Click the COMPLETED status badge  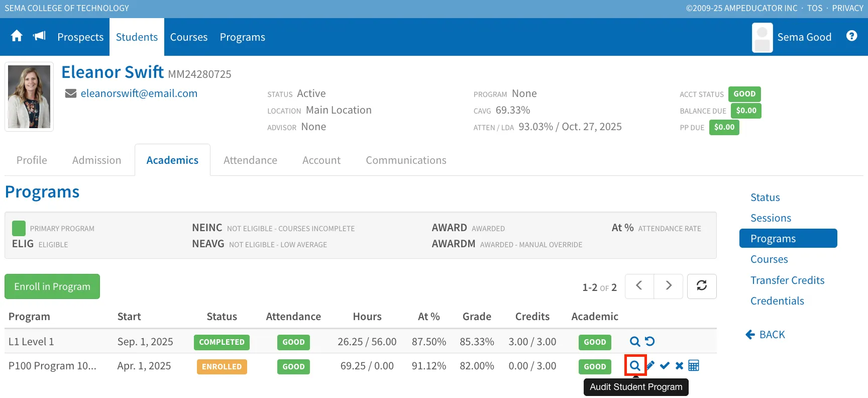[222, 342]
